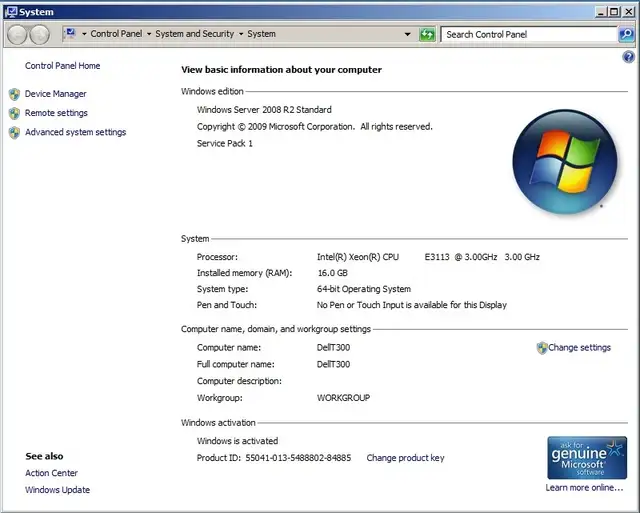This screenshot has width=640, height=513.
Task: Click the Back navigation arrow button
Action: point(17,34)
